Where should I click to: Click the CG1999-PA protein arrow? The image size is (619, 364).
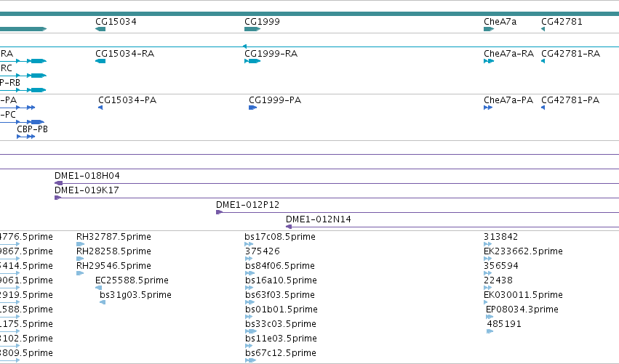252,108
